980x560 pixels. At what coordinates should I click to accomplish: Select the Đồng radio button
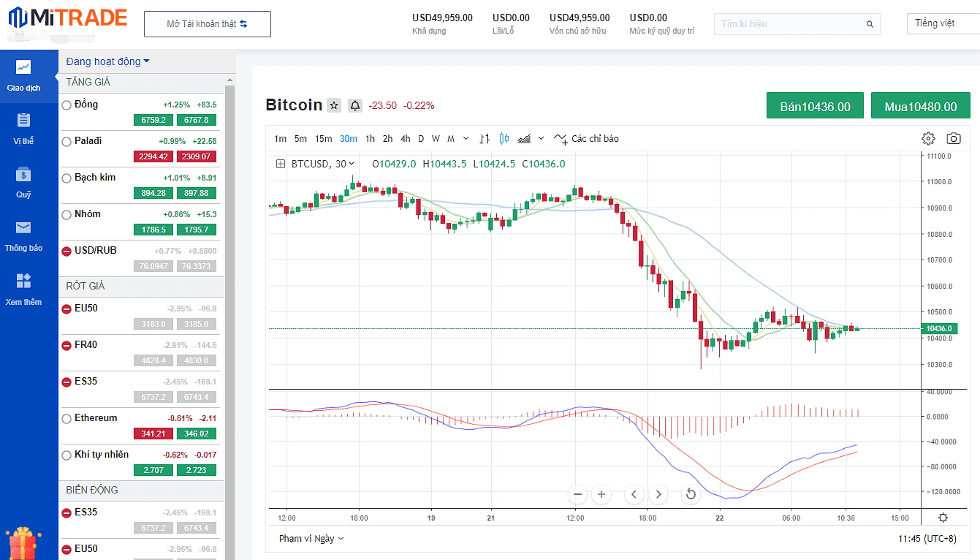(67, 105)
